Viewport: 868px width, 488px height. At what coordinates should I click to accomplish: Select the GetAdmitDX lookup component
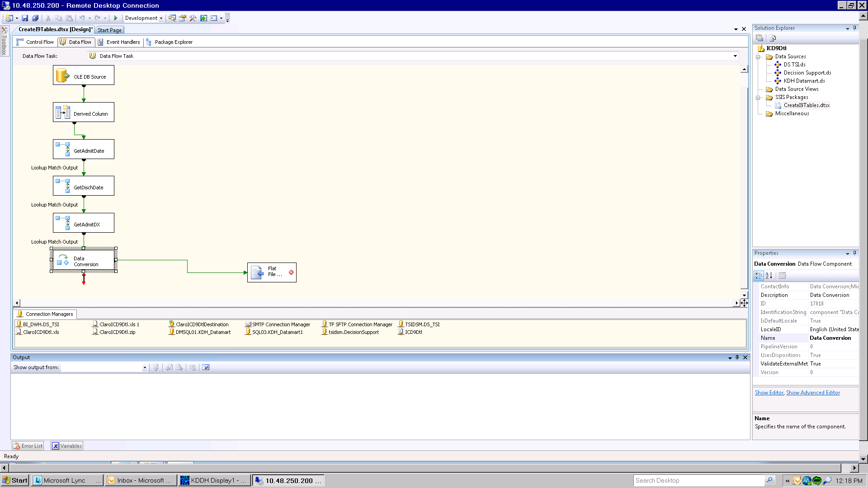point(84,223)
